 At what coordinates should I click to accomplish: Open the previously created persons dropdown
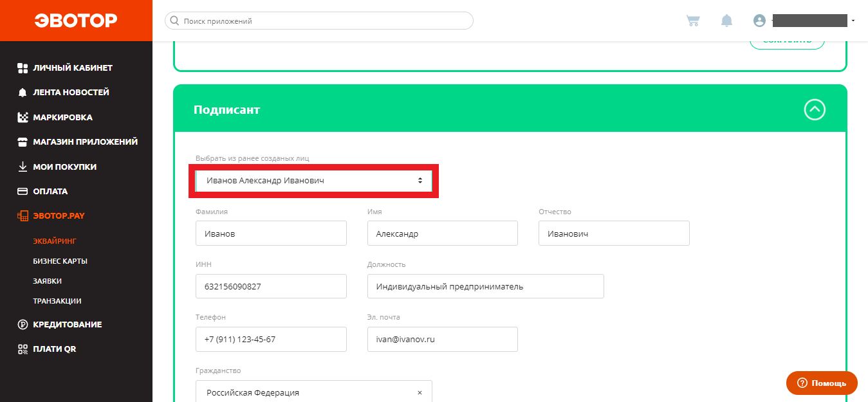click(313, 181)
